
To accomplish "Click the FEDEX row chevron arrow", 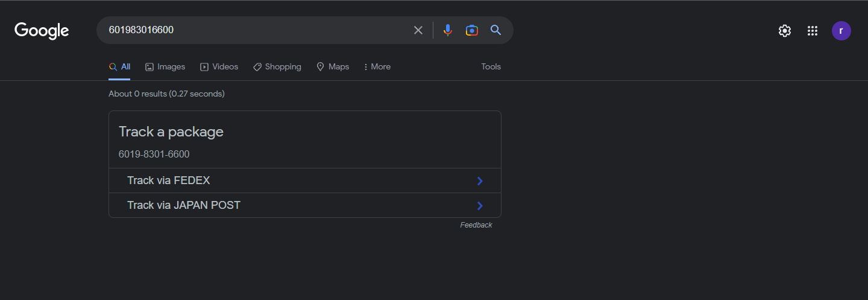I will pos(480,181).
